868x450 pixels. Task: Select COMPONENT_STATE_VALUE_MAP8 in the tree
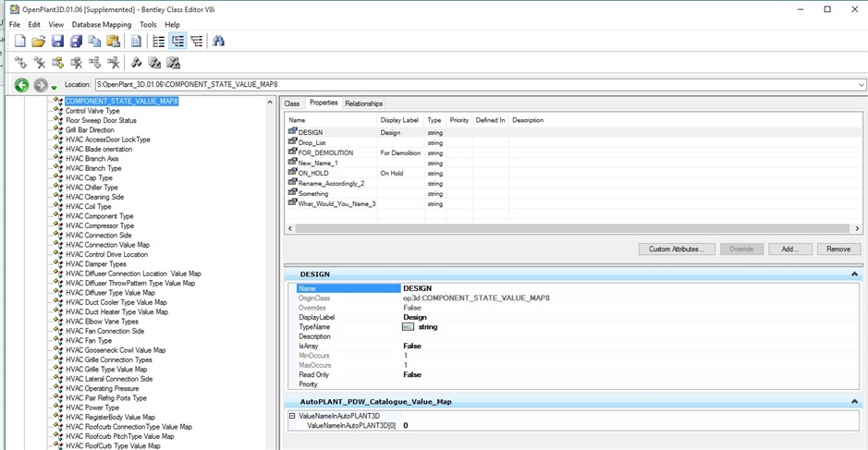pyautogui.click(x=122, y=102)
